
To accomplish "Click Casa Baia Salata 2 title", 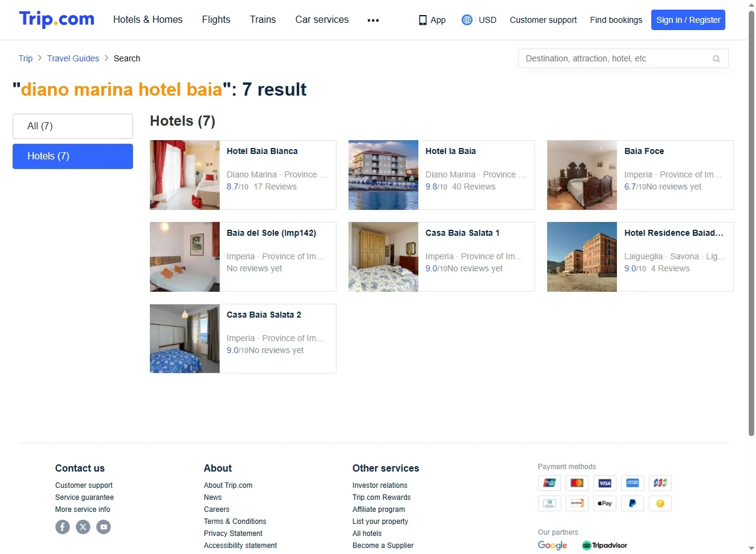I will coord(264,315).
